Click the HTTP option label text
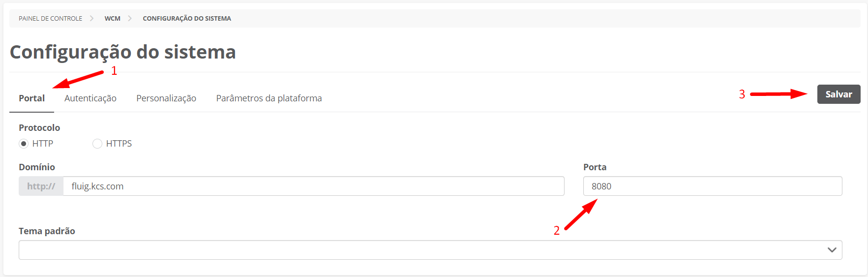Screen dimensions: 868x277 43,144
